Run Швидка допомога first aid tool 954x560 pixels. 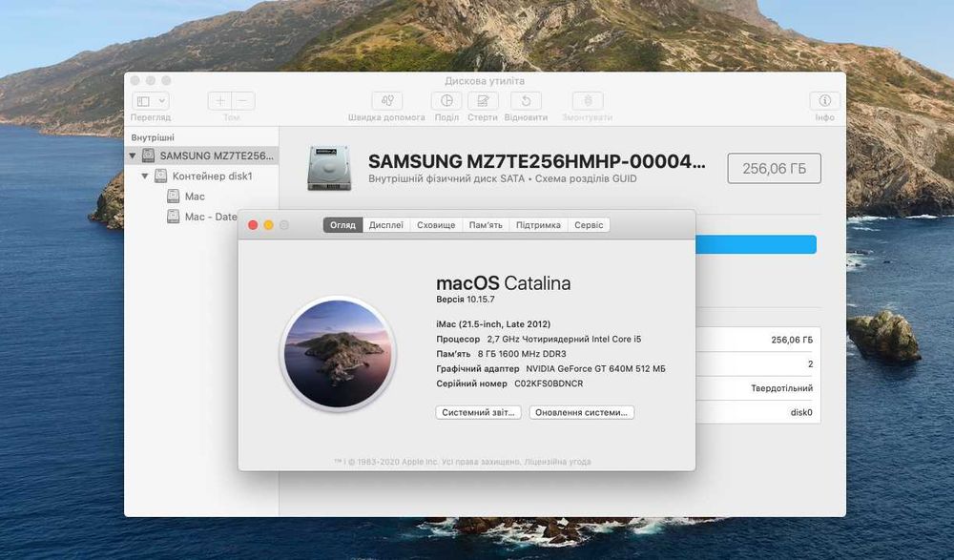click(x=387, y=101)
